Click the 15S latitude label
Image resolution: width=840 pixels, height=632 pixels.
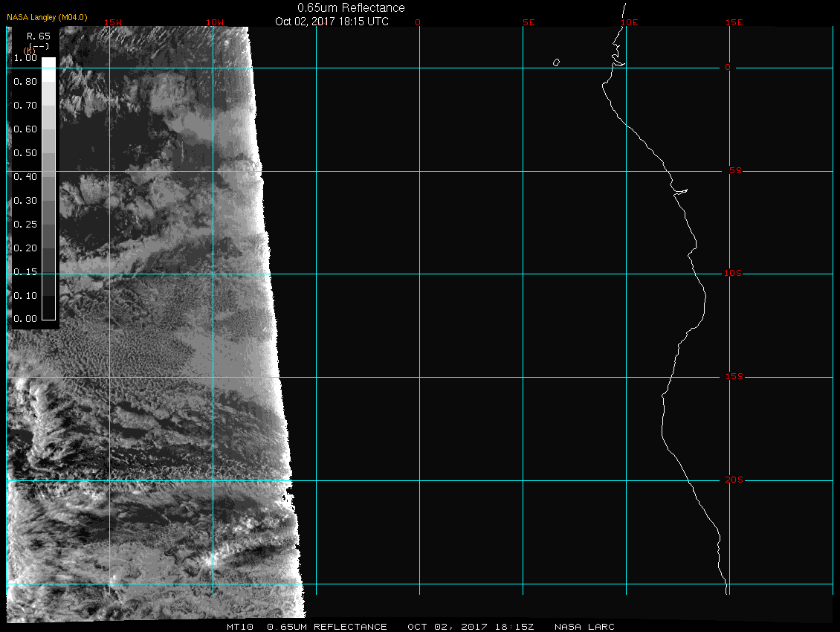click(734, 377)
